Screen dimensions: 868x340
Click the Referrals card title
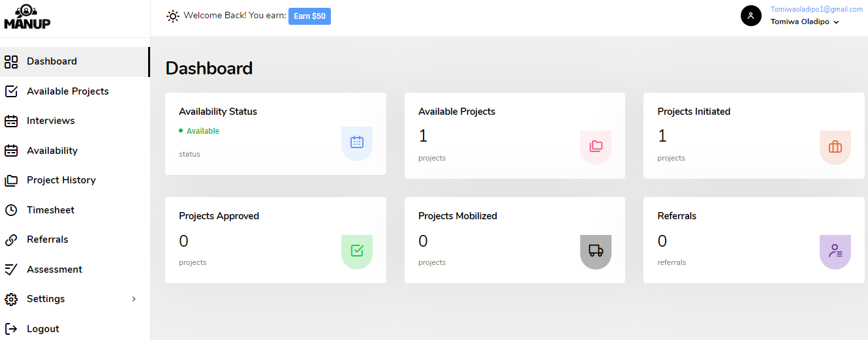click(x=677, y=216)
